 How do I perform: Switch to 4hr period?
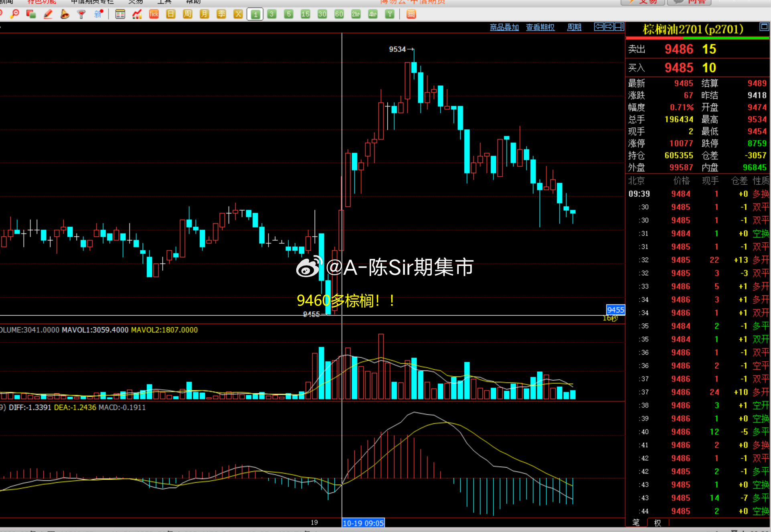coord(373,14)
